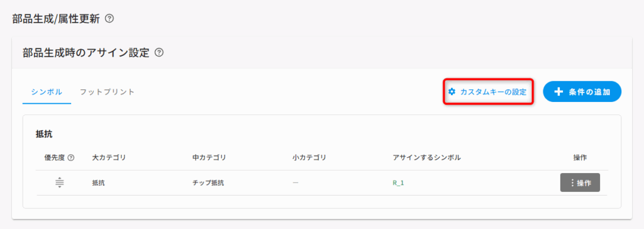Click the 中カテゴリ column header
This screenshot has width=644, height=229.
coord(209,157)
